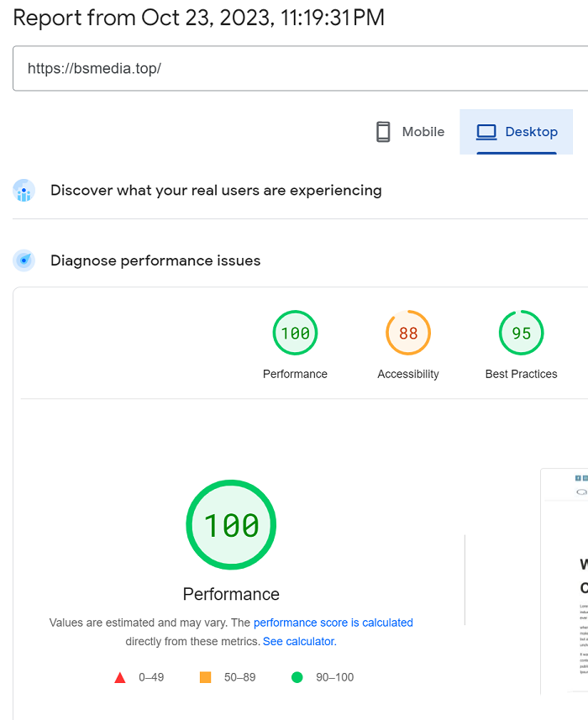Click the real users chart icon

click(24, 191)
